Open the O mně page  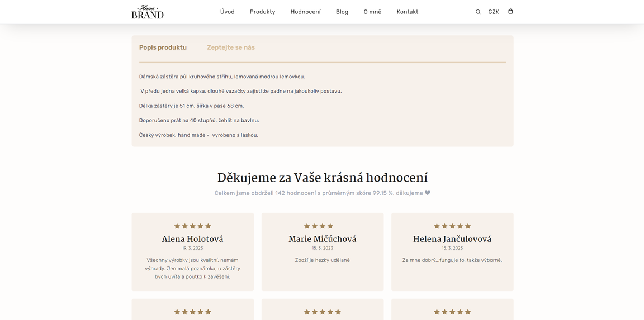[x=372, y=12]
